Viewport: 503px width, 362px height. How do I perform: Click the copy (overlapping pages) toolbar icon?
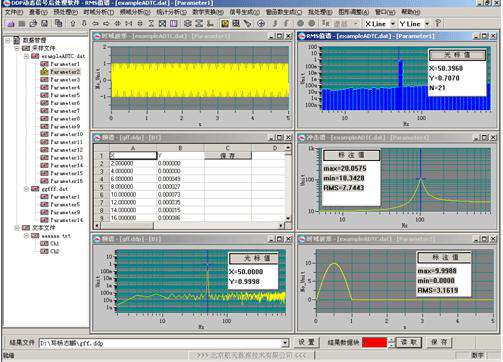click(58, 23)
